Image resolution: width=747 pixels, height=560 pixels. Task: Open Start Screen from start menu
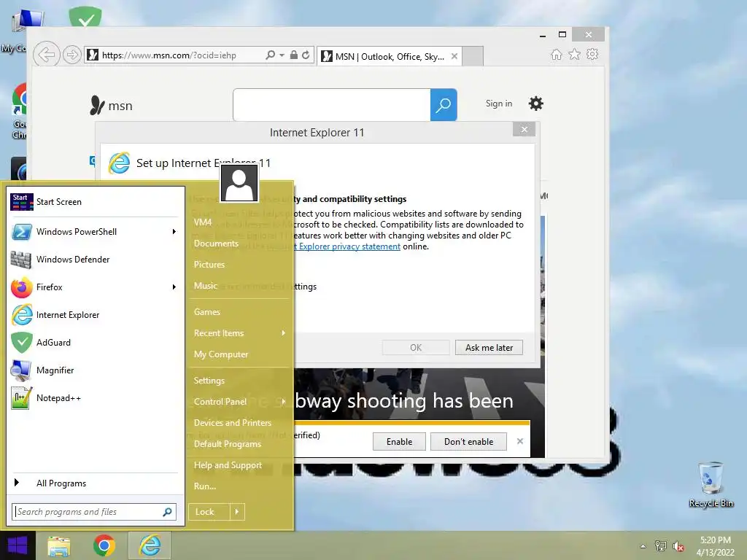pyautogui.click(x=94, y=202)
